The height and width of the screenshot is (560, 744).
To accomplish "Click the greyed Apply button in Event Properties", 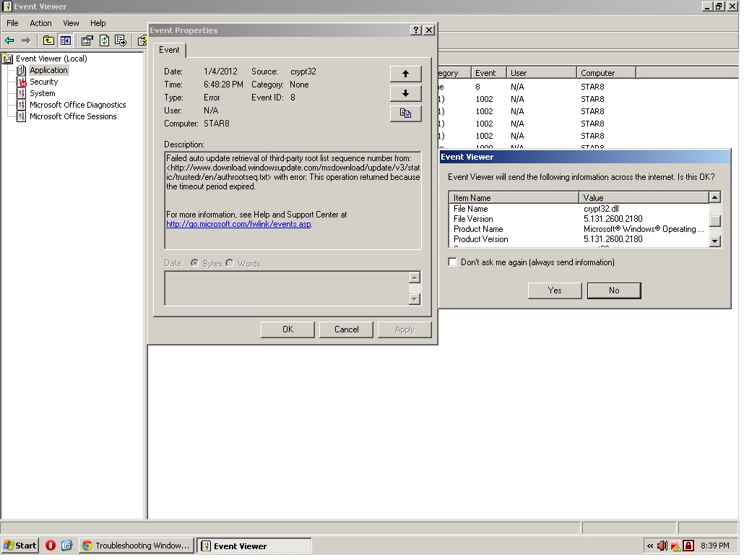I will coord(405,329).
